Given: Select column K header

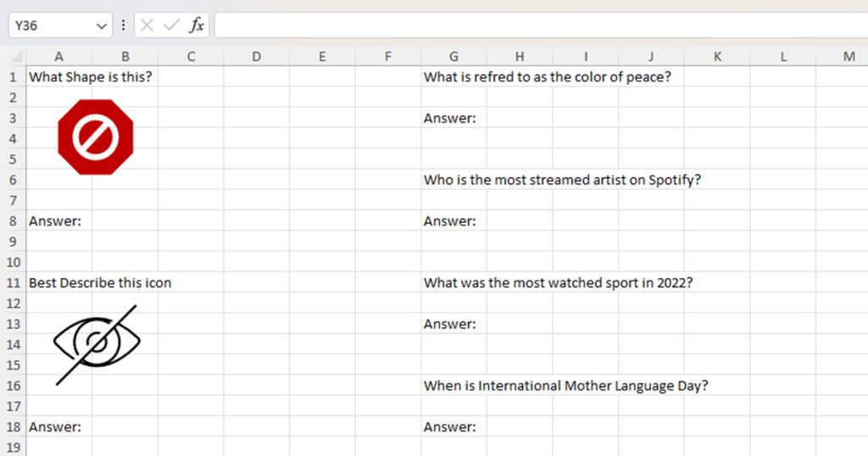Looking at the screenshot, I should (717, 57).
